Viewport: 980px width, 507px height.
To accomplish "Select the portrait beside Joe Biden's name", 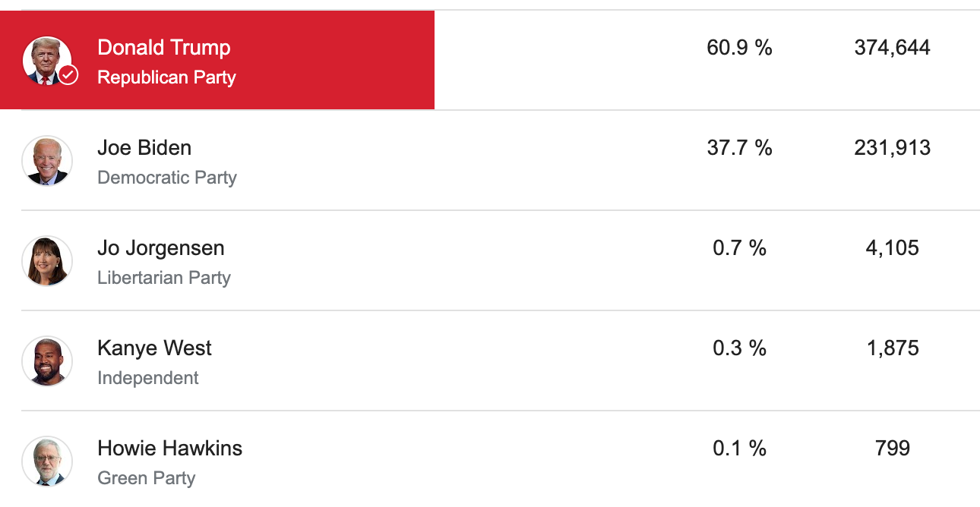I will point(47,161).
